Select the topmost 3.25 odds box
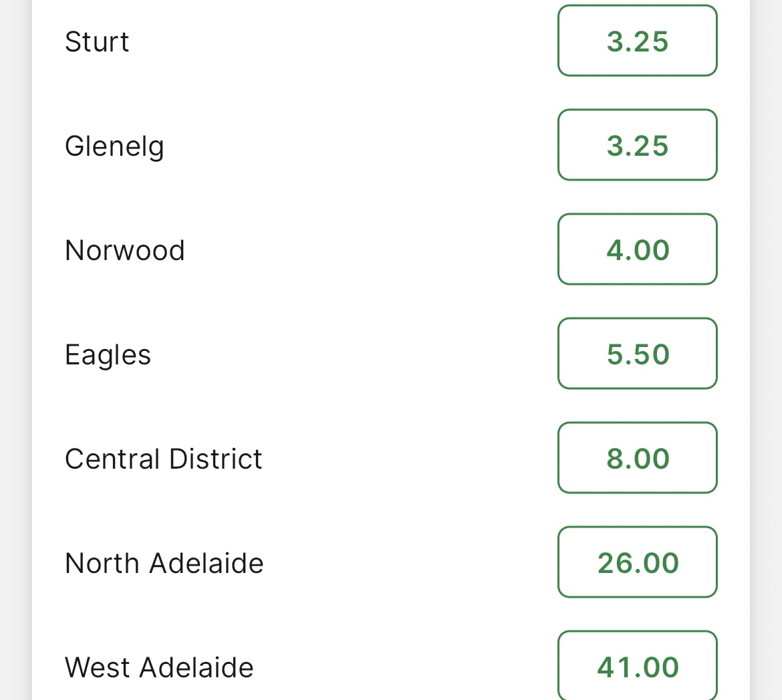Image resolution: width=782 pixels, height=700 pixels. click(638, 41)
